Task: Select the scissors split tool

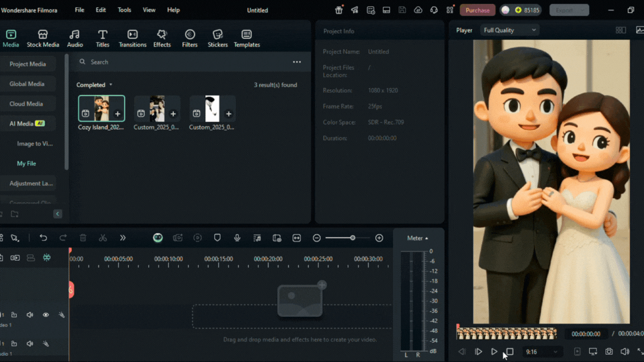Action: pyautogui.click(x=103, y=238)
